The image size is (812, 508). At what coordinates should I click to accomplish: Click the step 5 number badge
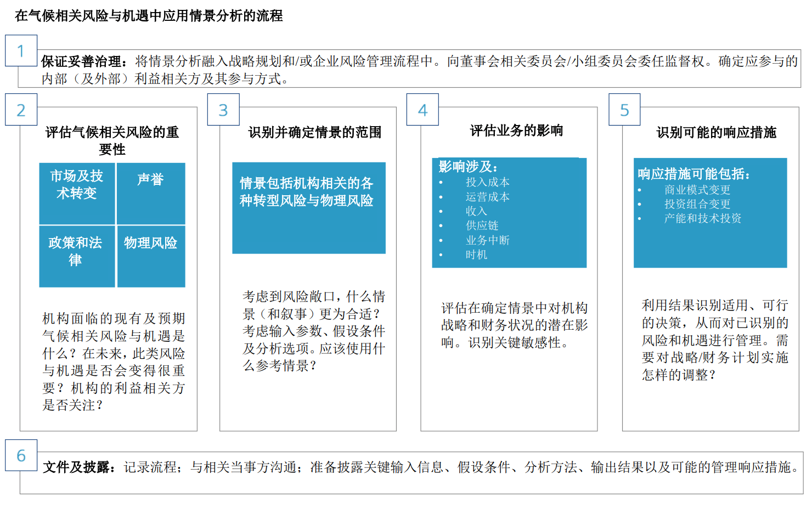pos(624,109)
